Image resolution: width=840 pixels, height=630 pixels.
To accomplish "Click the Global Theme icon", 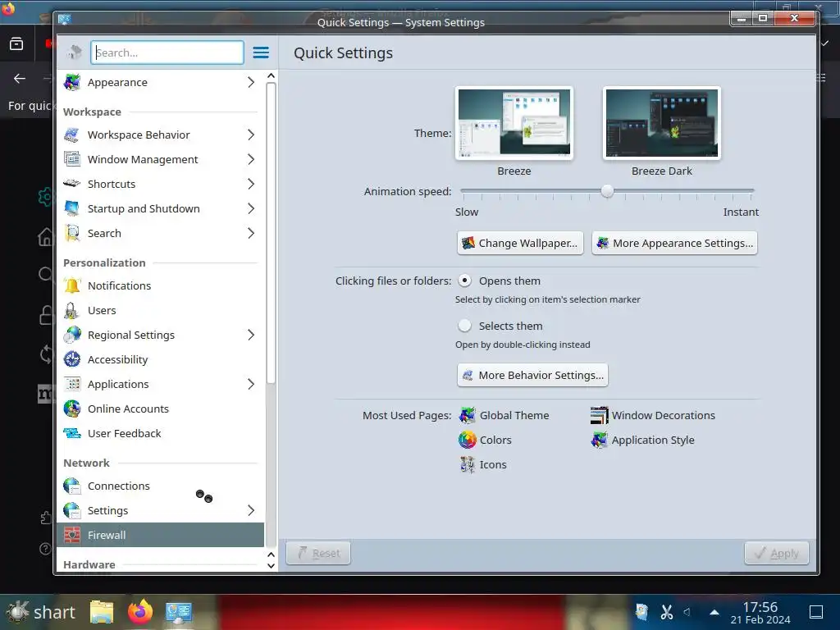I will pyautogui.click(x=467, y=416).
